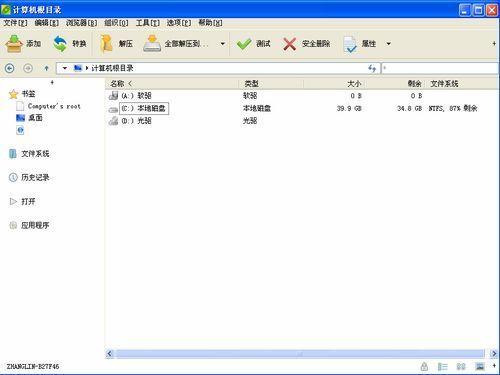The image size is (500, 375).
Task: Click the 计算机根目录 breadcrumb label
Action: coord(112,68)
